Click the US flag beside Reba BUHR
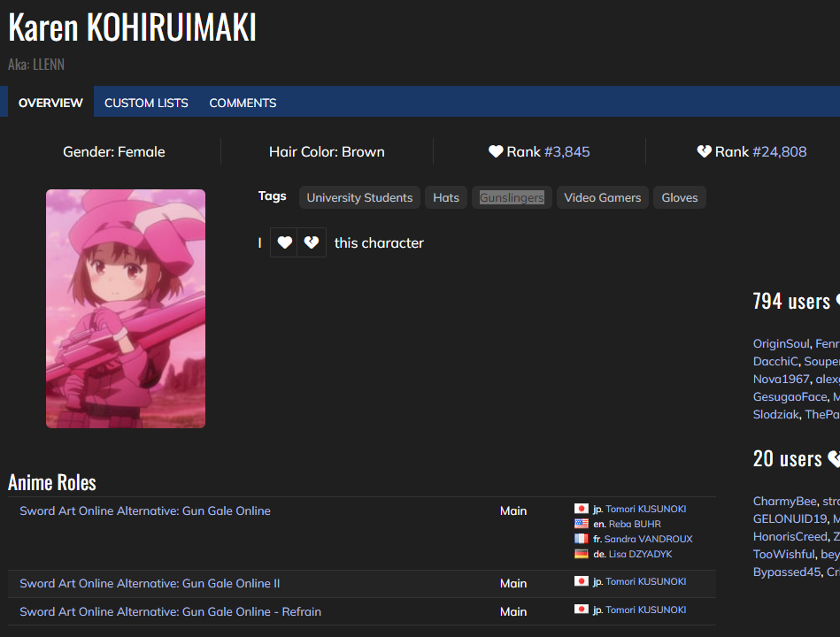Image resolution: width=840 pixels, height=637 pixels. (x=582, y=524)
